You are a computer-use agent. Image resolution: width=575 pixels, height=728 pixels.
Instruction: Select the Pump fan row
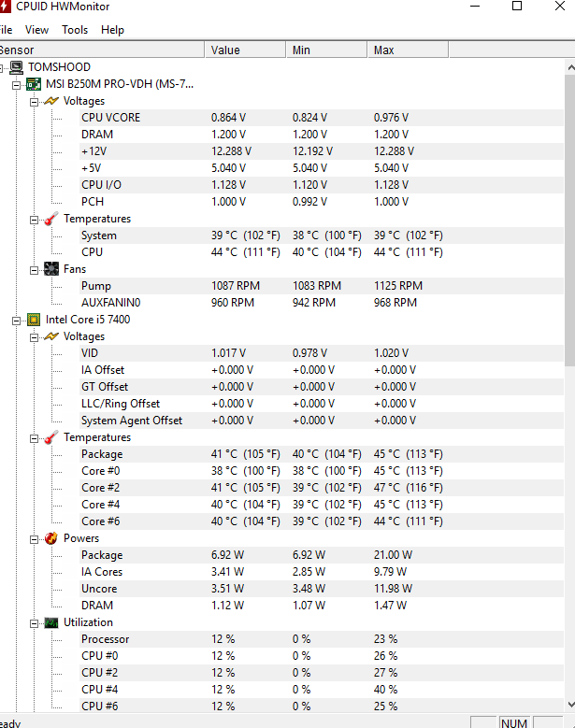pyautogui.click(x=96, y=286)
